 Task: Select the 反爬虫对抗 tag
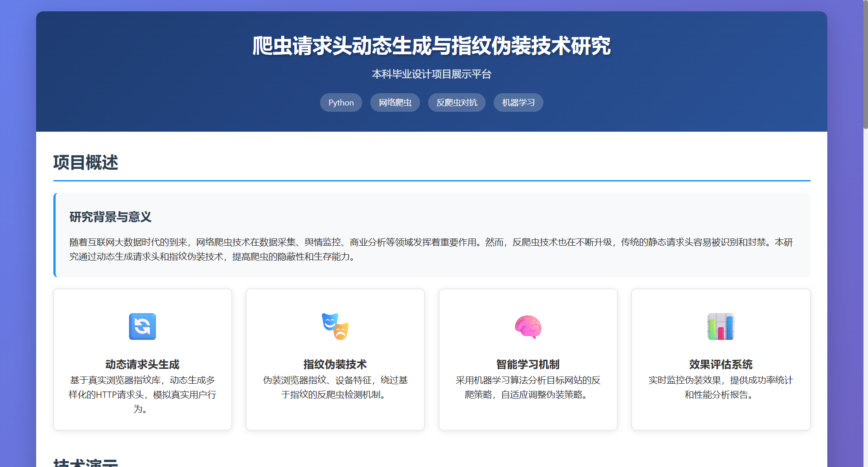point(457,103)
